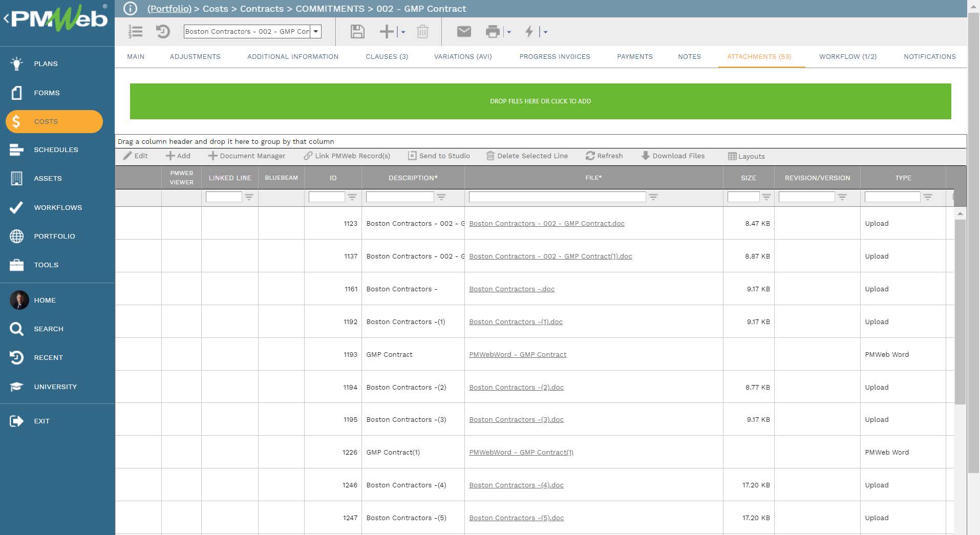This screenshot has width=980, height=535.
Task: Save the GMP Contract record
Action: pos(357,32)
